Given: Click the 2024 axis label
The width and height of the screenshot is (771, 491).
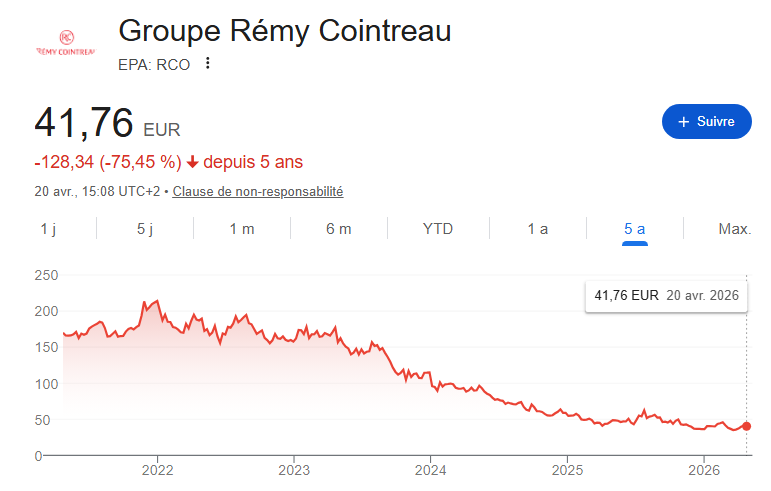Looking at the screenshot, I should tap(430, 470).
